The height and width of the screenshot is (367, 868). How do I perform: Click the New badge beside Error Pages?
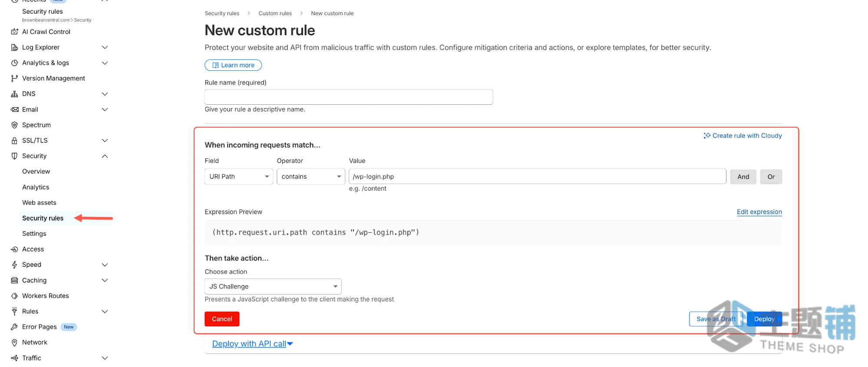pos(69,327)
